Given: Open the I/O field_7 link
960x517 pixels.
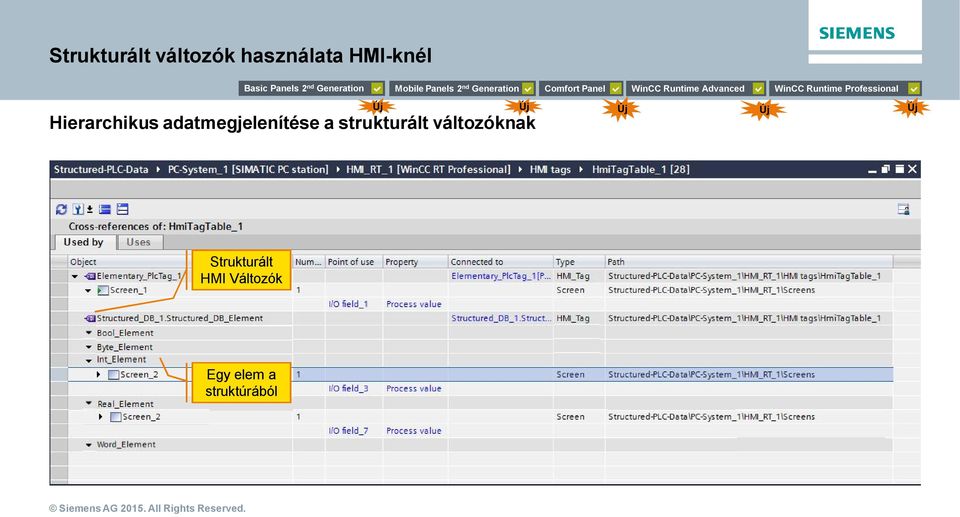Looking at the screenshot, I should point(348,431).
